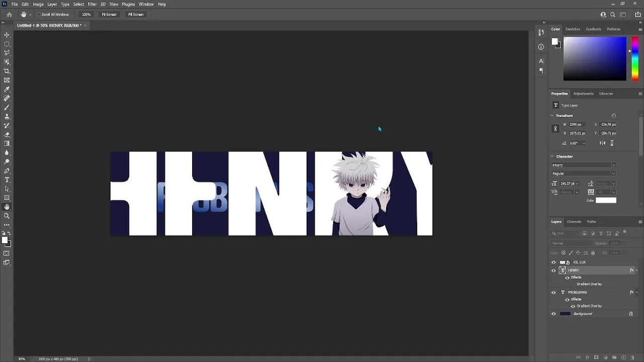Toggle the link width and height constraint
Viewport: 644px width, 362px height.
click(556, 129)
